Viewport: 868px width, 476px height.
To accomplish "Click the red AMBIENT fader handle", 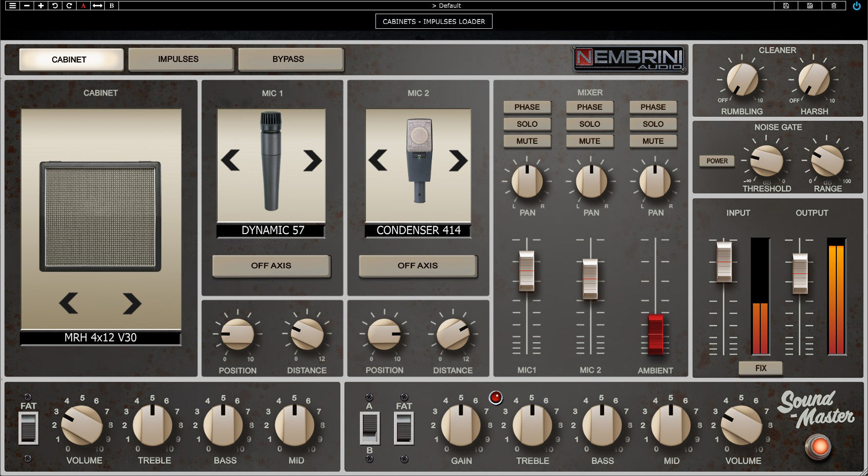I will [x=655, y=334].
